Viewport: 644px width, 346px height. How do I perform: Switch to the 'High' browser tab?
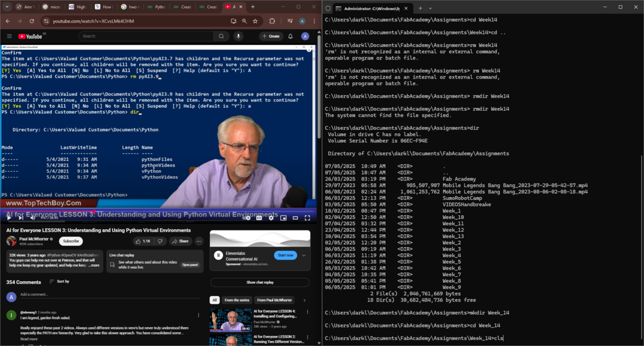point(78,7)
